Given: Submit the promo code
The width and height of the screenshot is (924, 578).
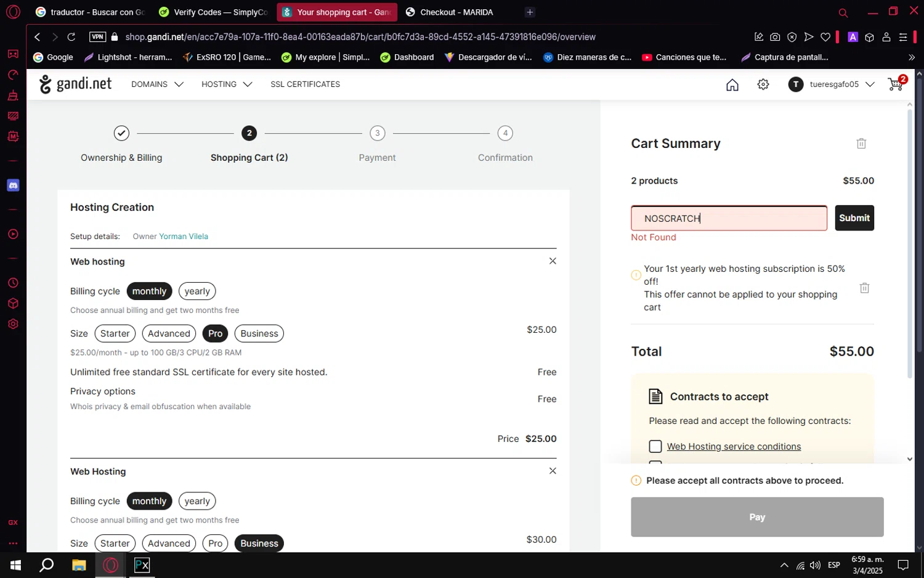Looking at the screenshot, I should (854, 218).
